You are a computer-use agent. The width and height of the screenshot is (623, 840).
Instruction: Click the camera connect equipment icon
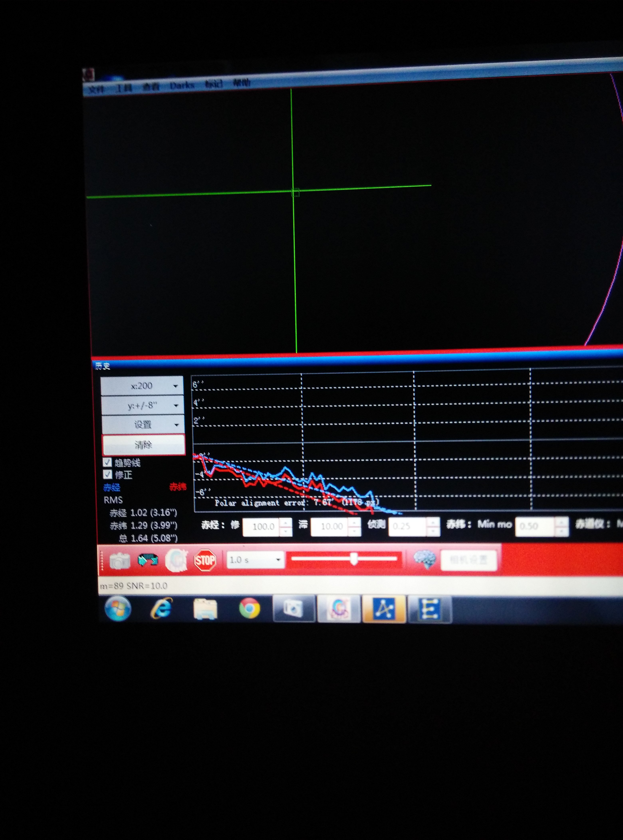coord(120,561)
